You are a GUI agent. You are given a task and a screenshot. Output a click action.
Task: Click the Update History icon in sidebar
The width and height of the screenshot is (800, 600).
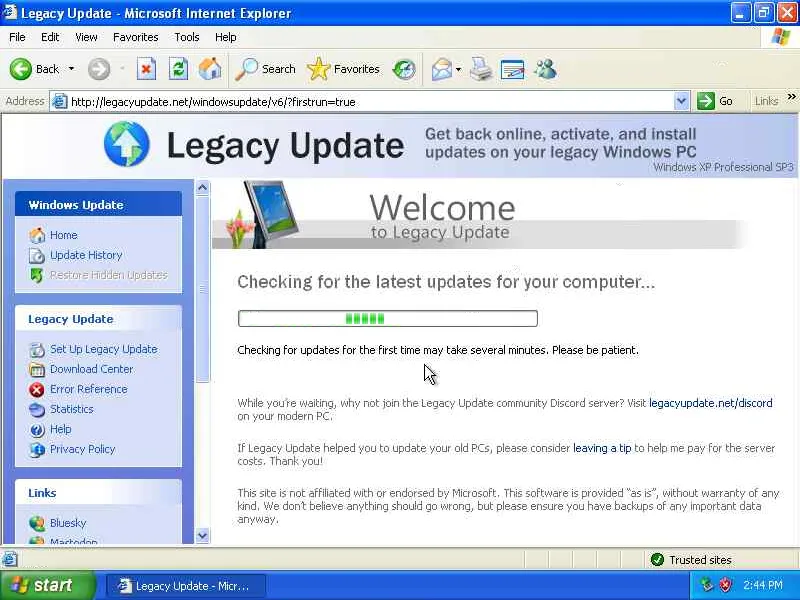click(x=37, y=256)
